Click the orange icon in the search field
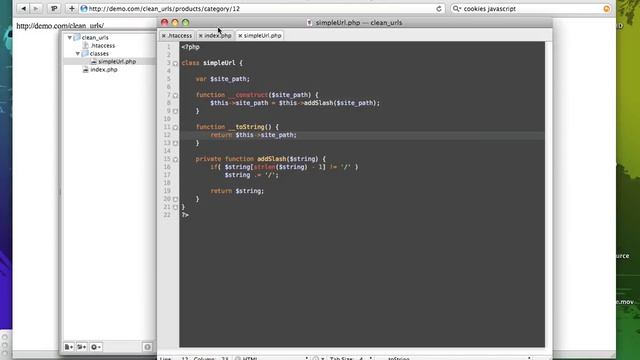This screenshot has height=360, width=640. [x=607, y=9]
